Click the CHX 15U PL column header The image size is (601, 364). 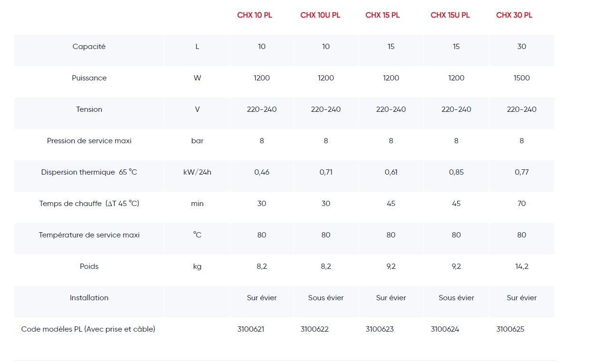click(450, 15)
